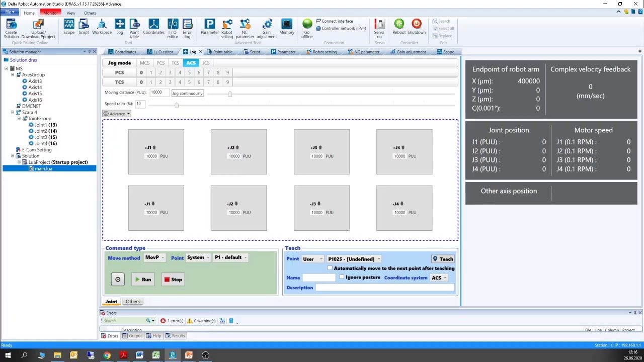
Task: Filter errors with the 1 error(s) toggle
Action: [172, 321]
